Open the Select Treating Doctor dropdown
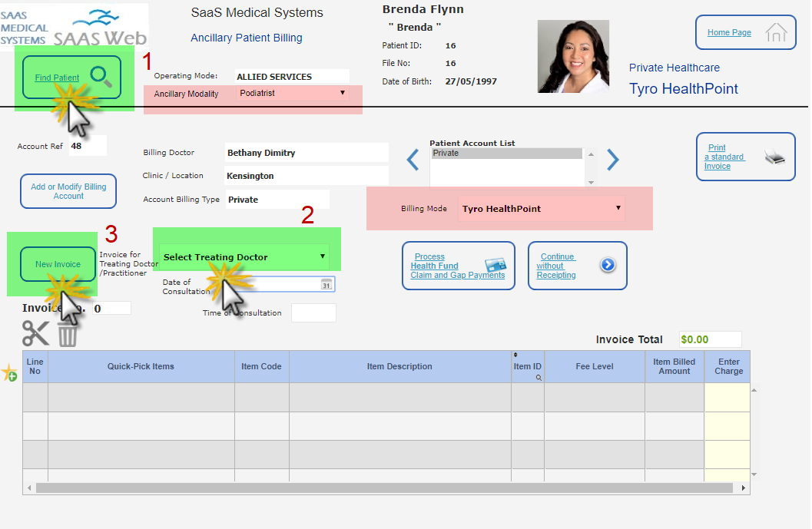The height and width of the screenshot is (529, 812). [x=244, y=256]
